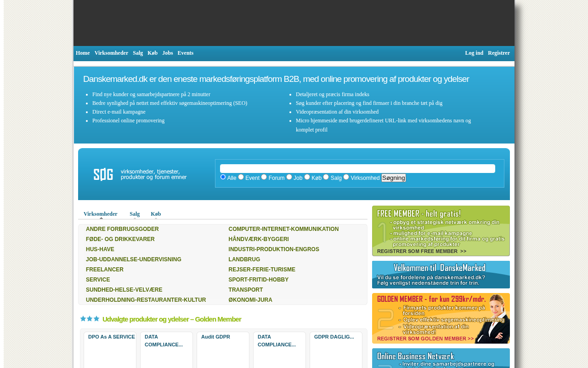Screen dimensions: 588x368
Task: Open the SUNDHED-HELSE-VELVÆRE category
Action: pyautogui.click(x=124, y=290)
